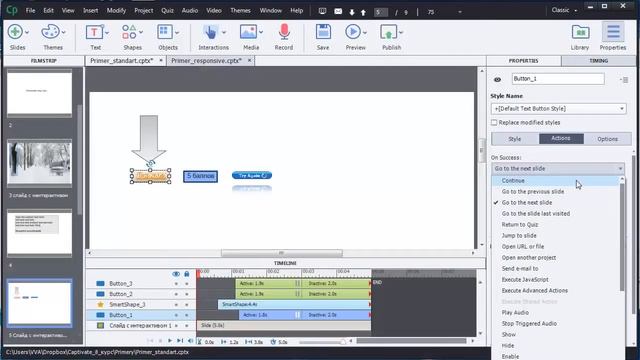
Task: Select the Try Again button on stage
Action: click(x=252, y=176)
